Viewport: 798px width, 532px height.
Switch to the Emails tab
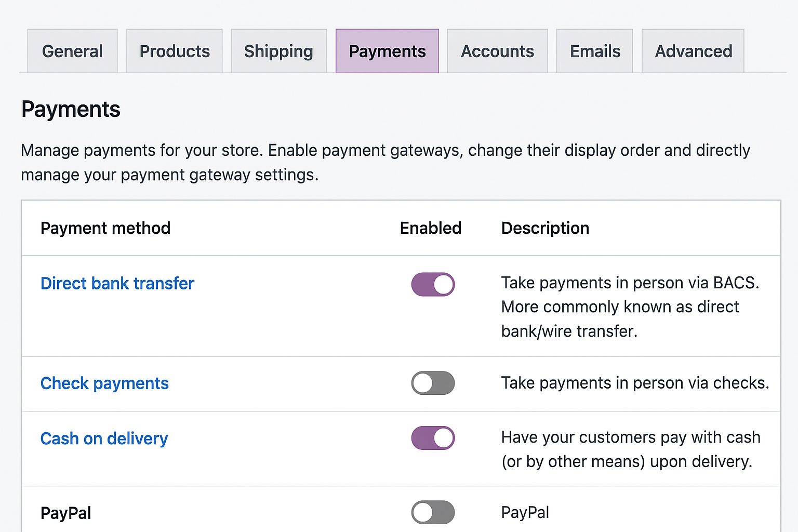point(595,51)
